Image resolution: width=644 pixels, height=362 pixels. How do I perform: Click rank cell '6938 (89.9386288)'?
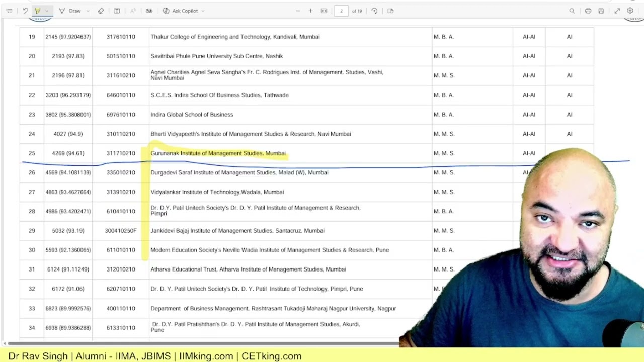tap(68, 328)
